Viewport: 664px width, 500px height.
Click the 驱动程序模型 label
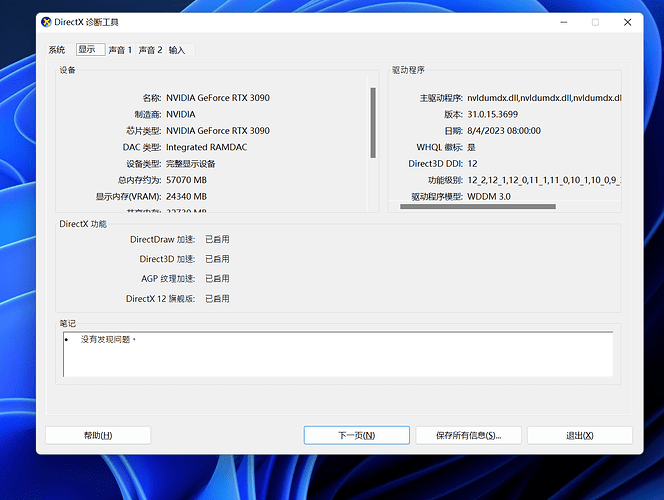437,196
